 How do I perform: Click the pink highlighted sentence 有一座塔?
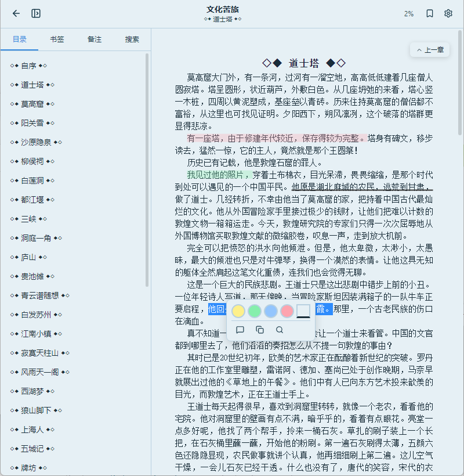pos(277,138)
